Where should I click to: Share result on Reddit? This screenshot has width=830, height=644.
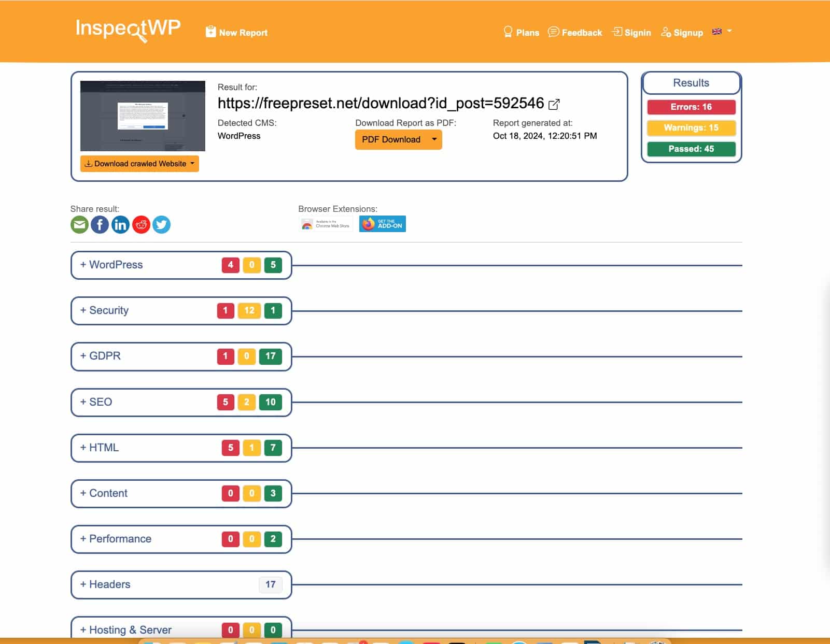(141, 224)
